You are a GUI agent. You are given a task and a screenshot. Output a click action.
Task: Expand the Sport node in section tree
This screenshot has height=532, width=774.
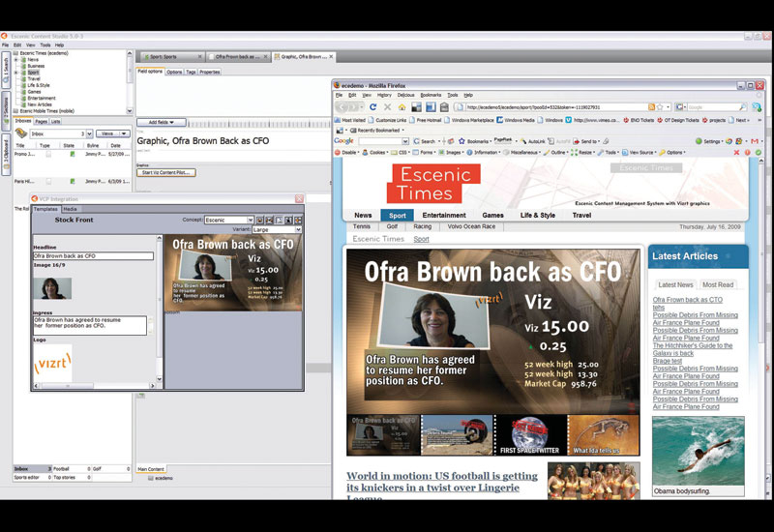(15, 73)
